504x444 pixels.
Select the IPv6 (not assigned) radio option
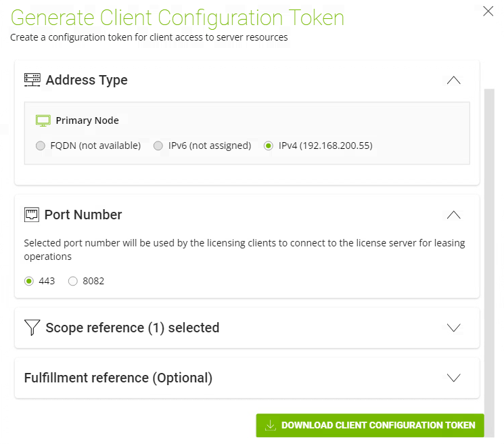158,146
